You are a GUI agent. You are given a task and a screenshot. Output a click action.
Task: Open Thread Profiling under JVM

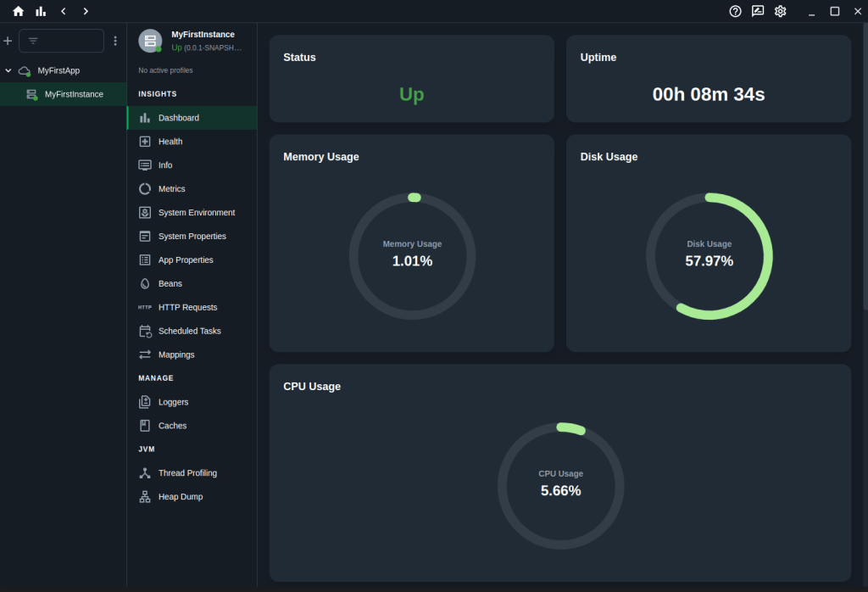coord(187,473)
